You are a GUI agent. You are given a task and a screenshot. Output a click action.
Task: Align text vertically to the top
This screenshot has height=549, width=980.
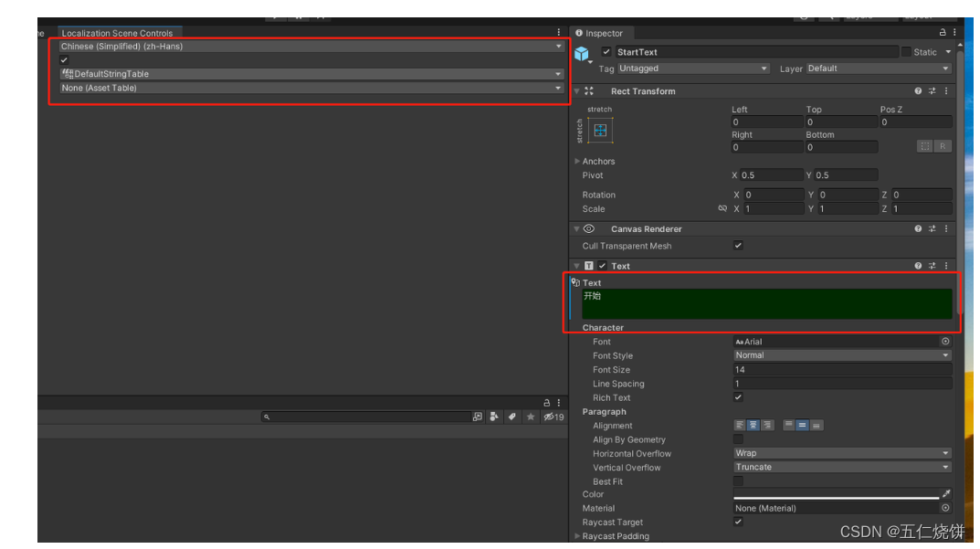789,425
